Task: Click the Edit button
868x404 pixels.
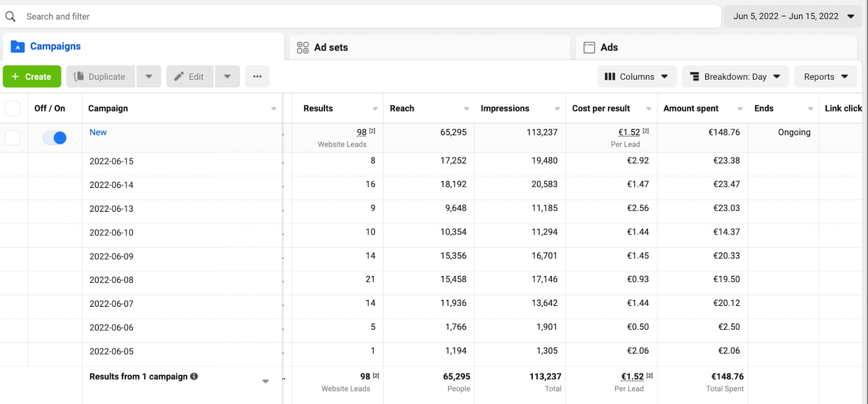Action: point(190,77)
